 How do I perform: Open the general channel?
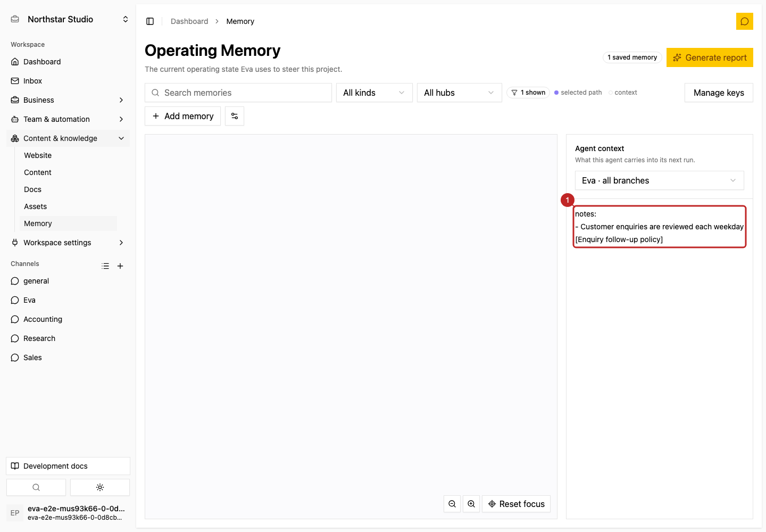(x=68, y=281)
